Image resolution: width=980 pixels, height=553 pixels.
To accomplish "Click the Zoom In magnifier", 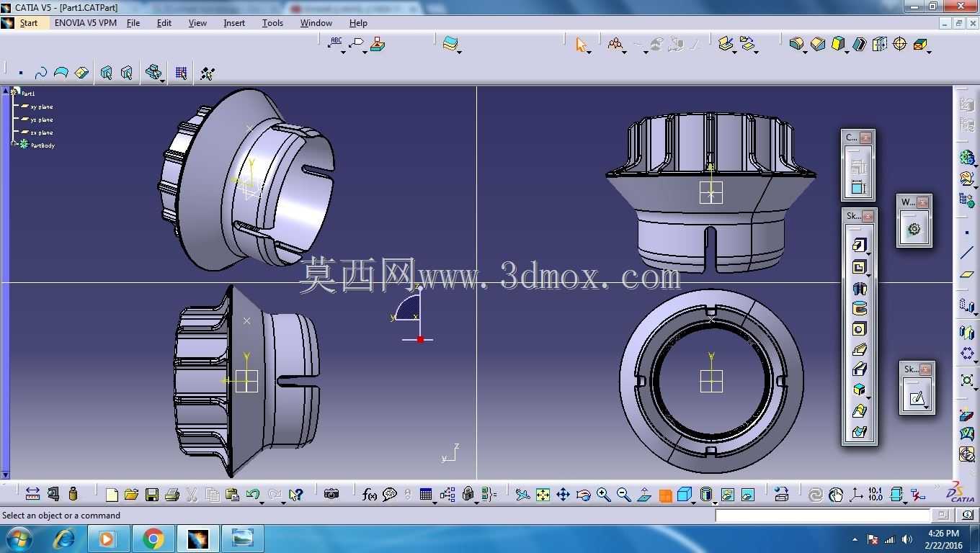I will [604, 495].
